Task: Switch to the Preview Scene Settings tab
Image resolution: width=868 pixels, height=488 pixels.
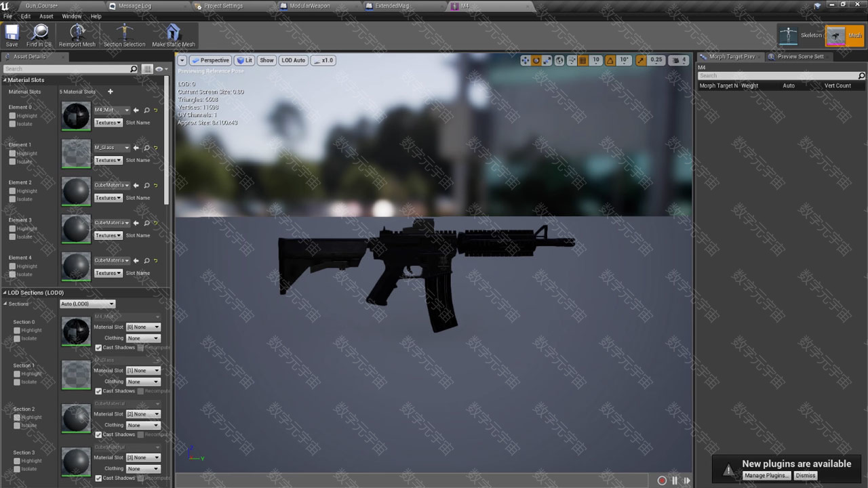Action: [x=800, y=57]
